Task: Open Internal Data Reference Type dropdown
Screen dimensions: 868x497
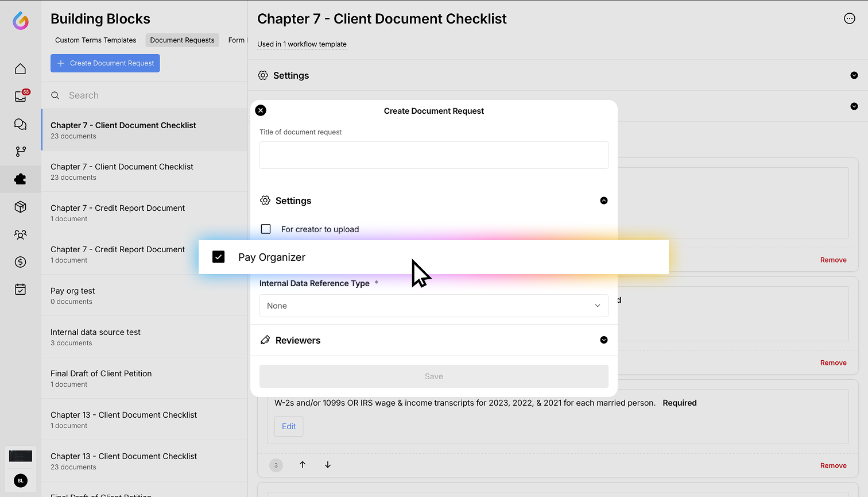Action: (433, 306)
